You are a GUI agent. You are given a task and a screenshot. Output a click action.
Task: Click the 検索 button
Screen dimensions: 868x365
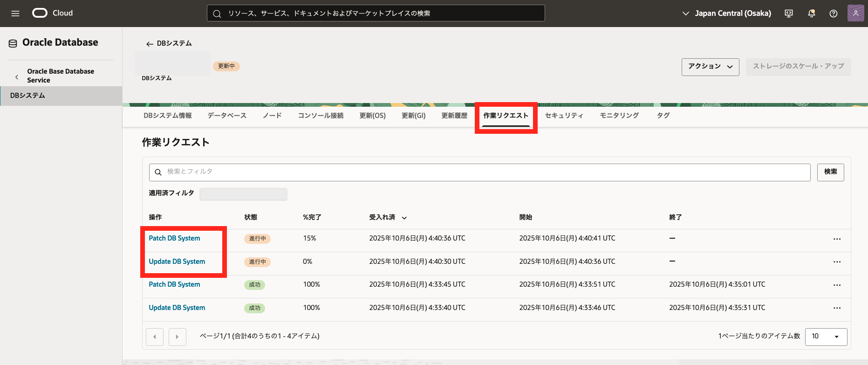[x=830, y=172]
